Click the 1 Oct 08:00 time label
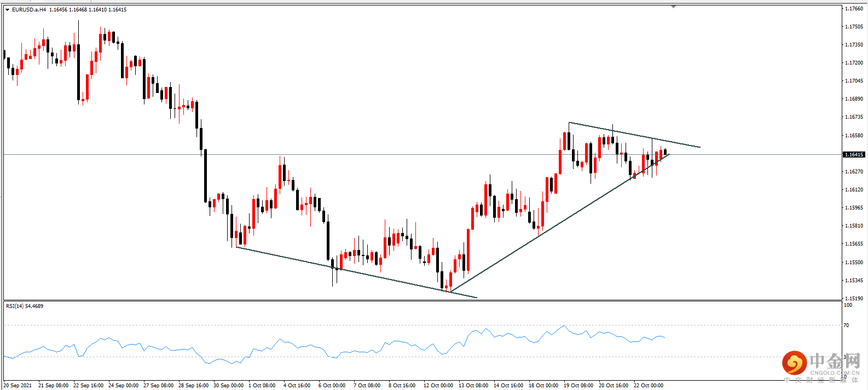Image resolution: width=868 pixels, height=390 pixels. 262,385
